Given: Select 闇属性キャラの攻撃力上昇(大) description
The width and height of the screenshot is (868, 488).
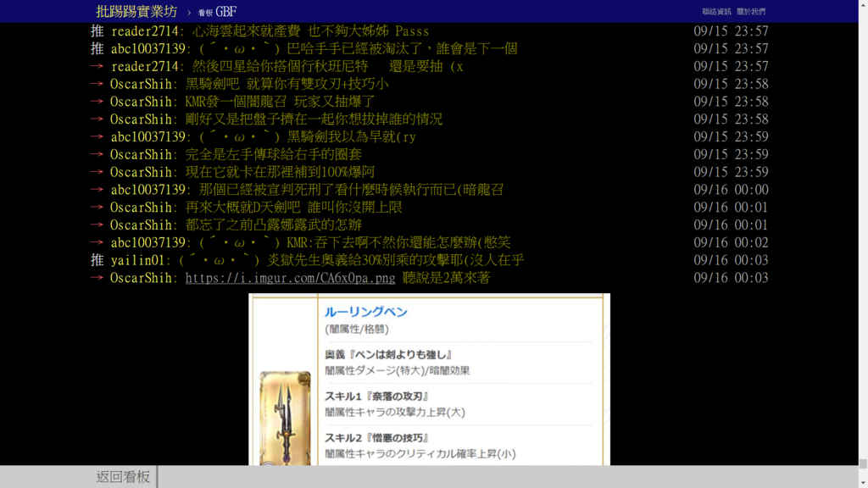Looking at the screenshot, I should (x=395, y=413).
